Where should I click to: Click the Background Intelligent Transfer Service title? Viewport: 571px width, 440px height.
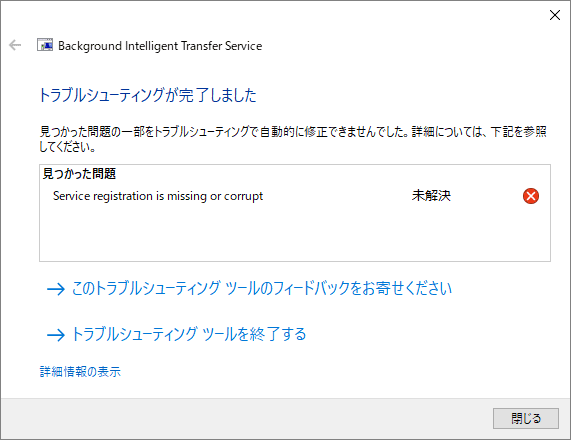click(160, 46)
